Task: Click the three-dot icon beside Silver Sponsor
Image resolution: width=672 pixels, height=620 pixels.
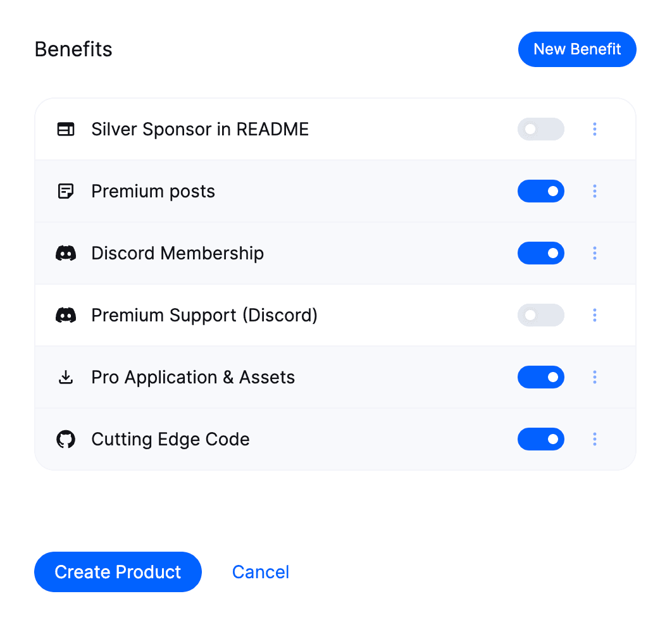Action: (595, 129)
